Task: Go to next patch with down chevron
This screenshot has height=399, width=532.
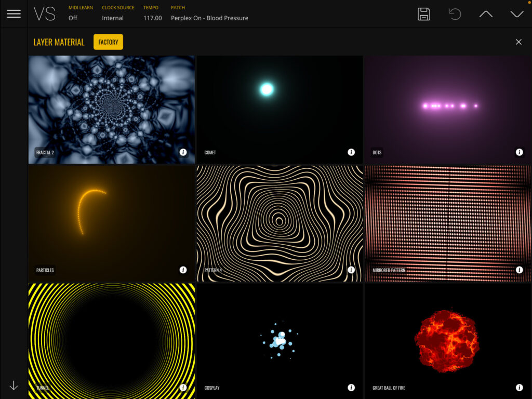Action: [x=517, y=14]
